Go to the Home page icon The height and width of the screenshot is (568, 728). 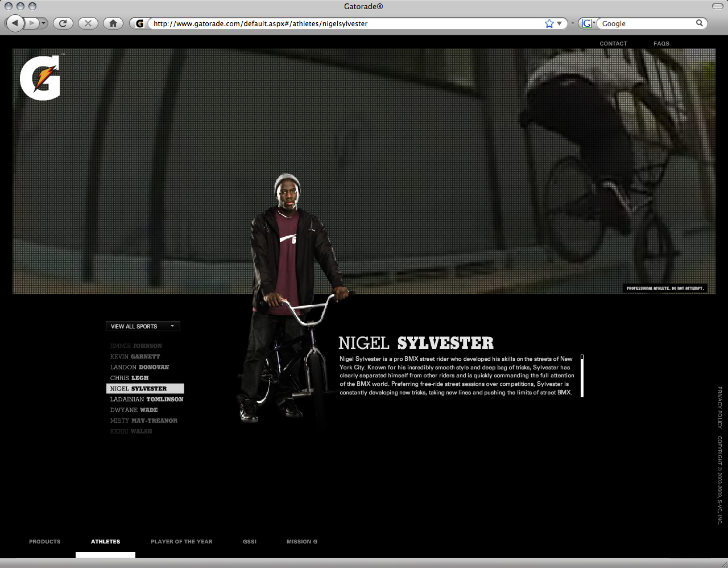pyautogui.click(x=113, y=23)
